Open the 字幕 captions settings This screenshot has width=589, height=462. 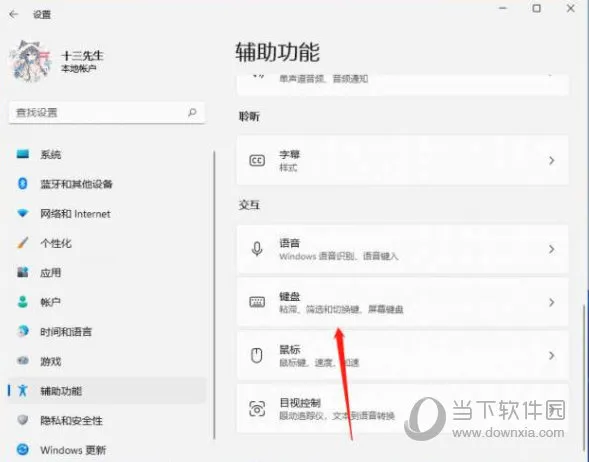403,161
